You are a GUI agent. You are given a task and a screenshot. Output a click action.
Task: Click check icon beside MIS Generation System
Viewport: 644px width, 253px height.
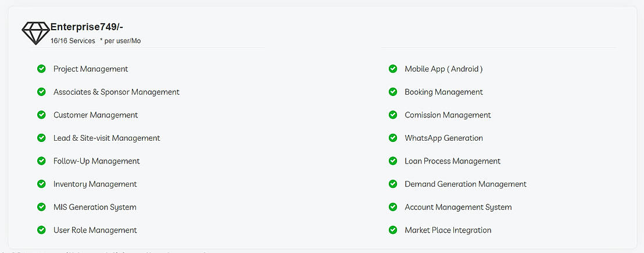click(41, 206)
